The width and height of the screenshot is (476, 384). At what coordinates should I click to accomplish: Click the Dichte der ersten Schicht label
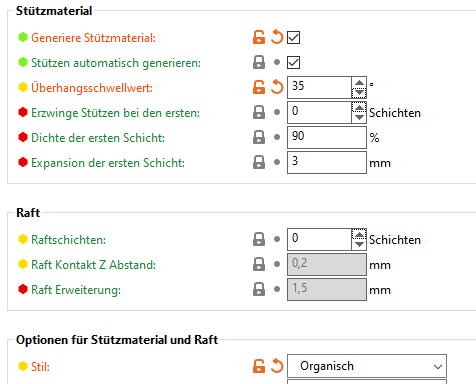(x=98, y=138)
